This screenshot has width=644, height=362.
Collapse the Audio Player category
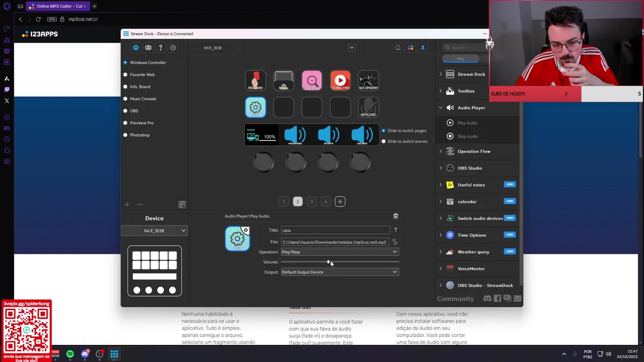coord(441,108)
